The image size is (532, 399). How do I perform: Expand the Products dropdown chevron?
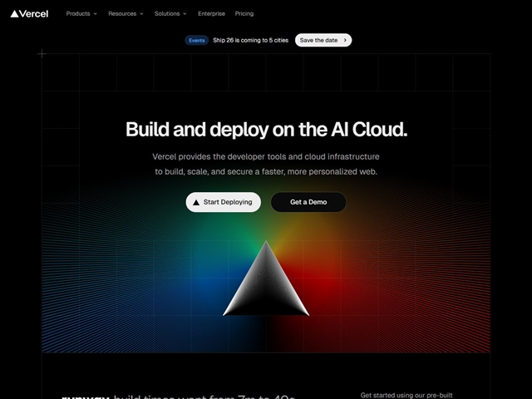95,14
